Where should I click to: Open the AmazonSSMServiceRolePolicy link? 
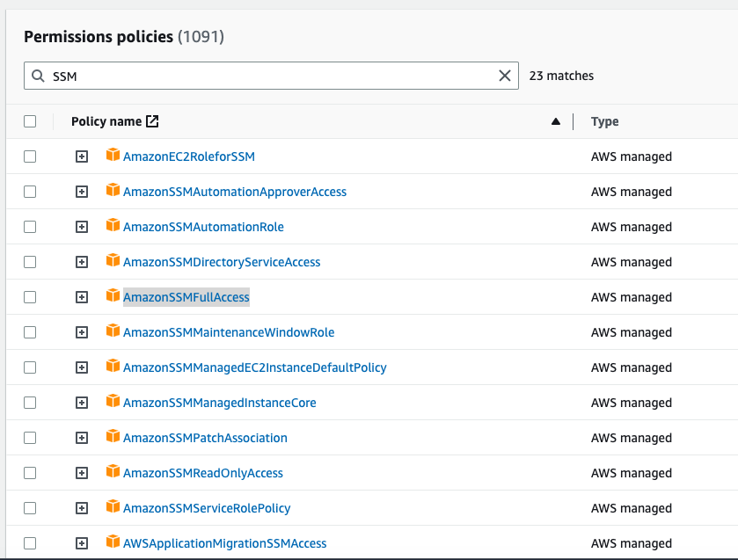click(207, 508)
